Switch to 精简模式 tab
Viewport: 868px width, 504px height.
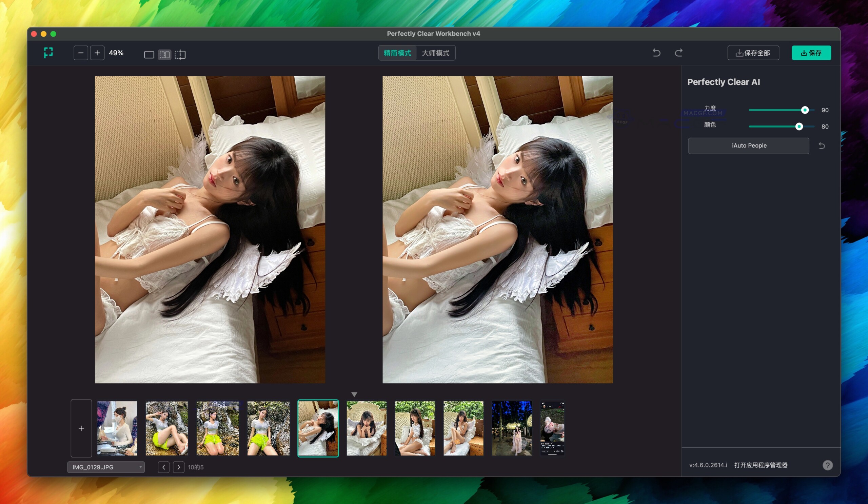(397, 53)
